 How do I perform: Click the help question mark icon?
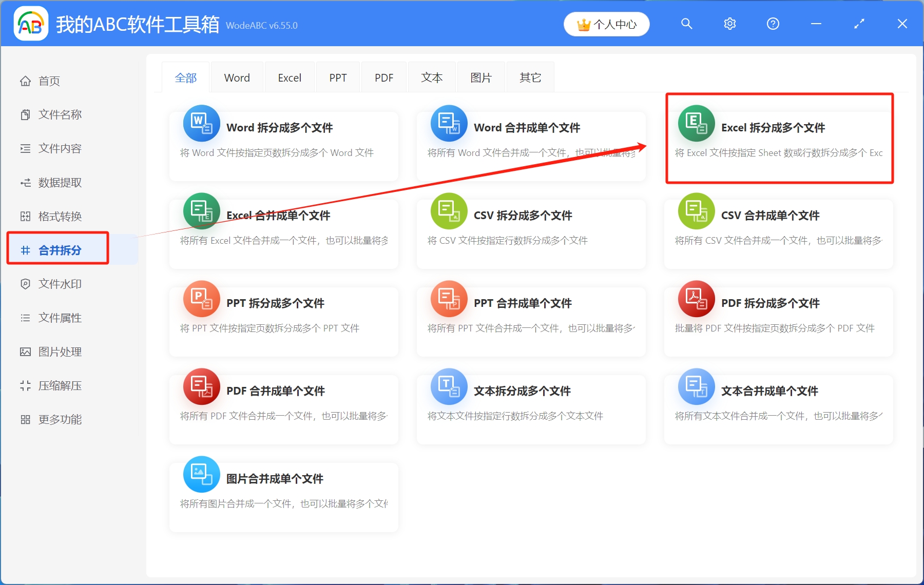pos(773,24)
